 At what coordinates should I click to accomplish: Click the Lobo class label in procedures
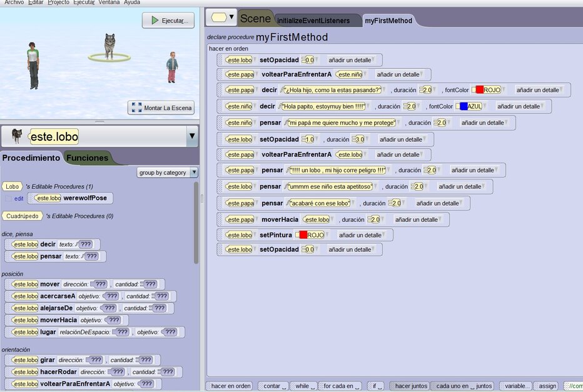(12, 186)
